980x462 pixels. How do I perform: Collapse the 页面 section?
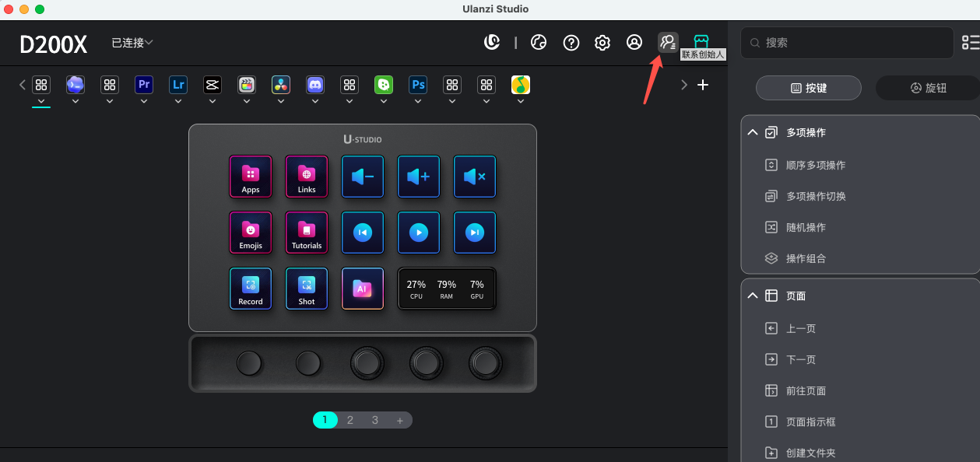click(753, 296)
